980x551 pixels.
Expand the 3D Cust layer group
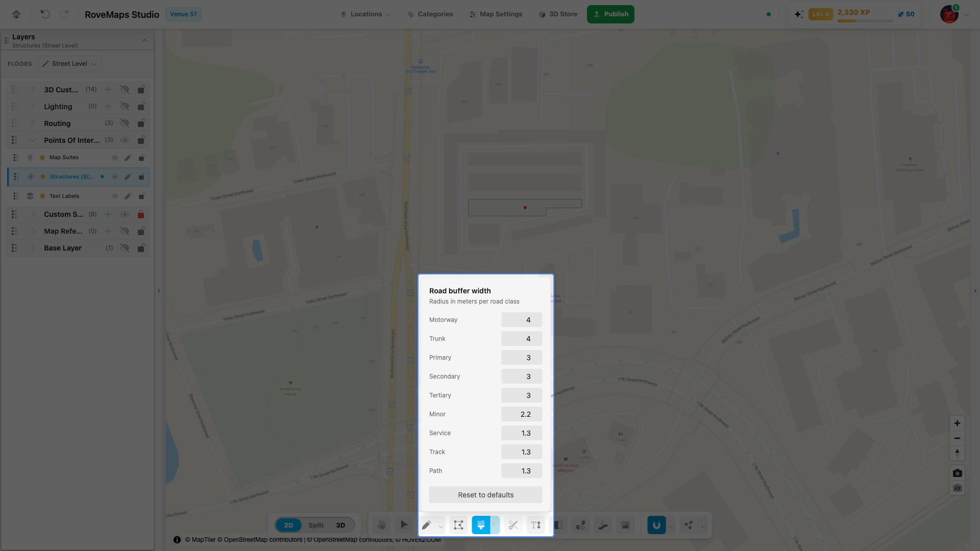(x=33, y=90)
